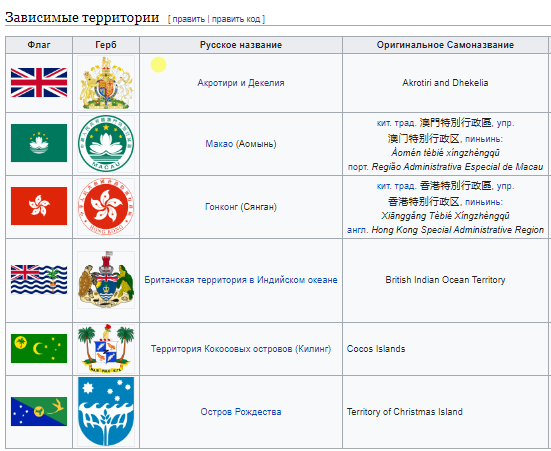
Task: Open the Akrotiri and Dhekelia coat of arms
Action: 106,83
